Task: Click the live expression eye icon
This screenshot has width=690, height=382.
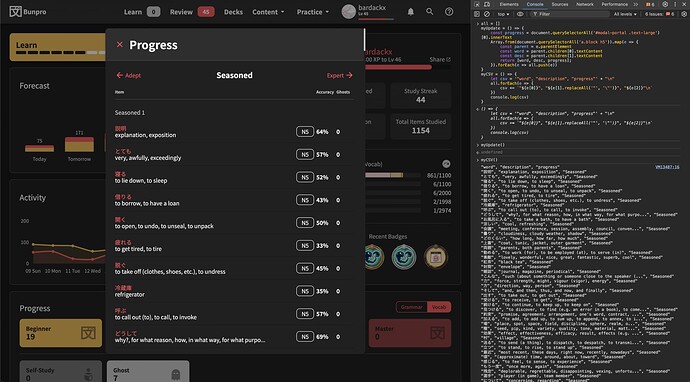Action: tap(520, 14)
